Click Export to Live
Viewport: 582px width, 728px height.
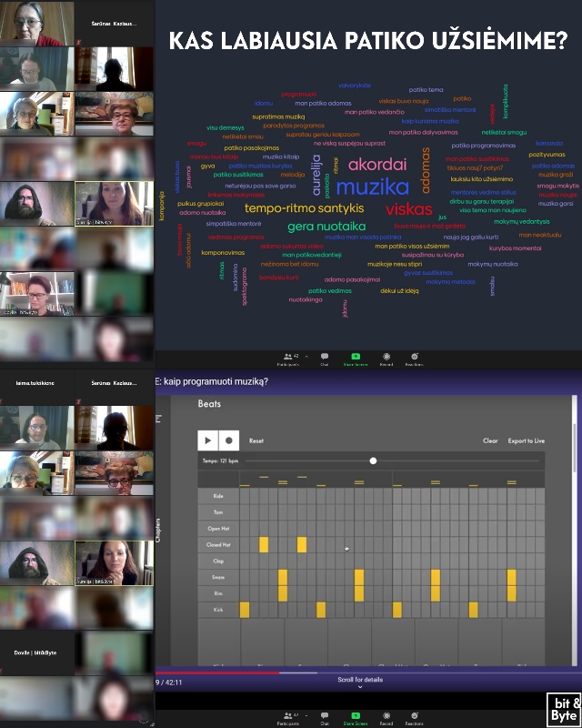click(x=526, y=440)
